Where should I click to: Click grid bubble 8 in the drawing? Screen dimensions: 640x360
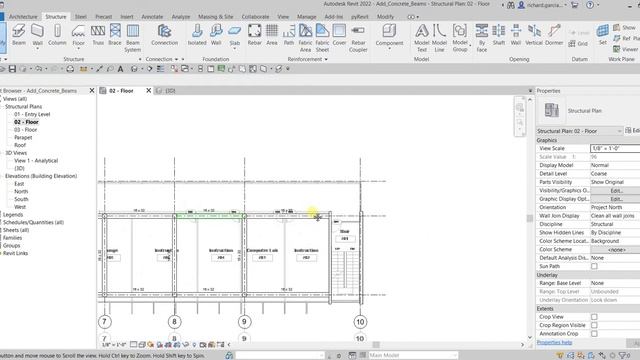[x=174, y=322]
